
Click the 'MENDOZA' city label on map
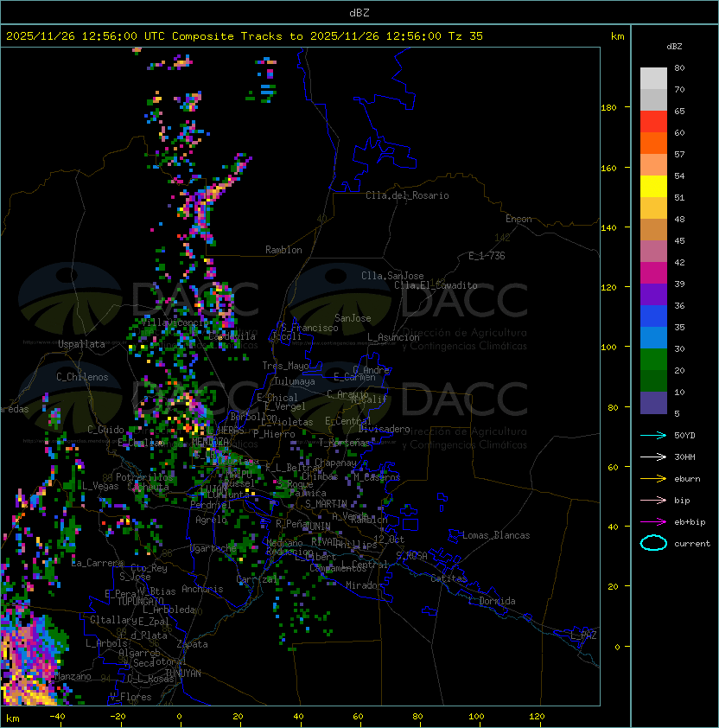(x=210, y=442)
